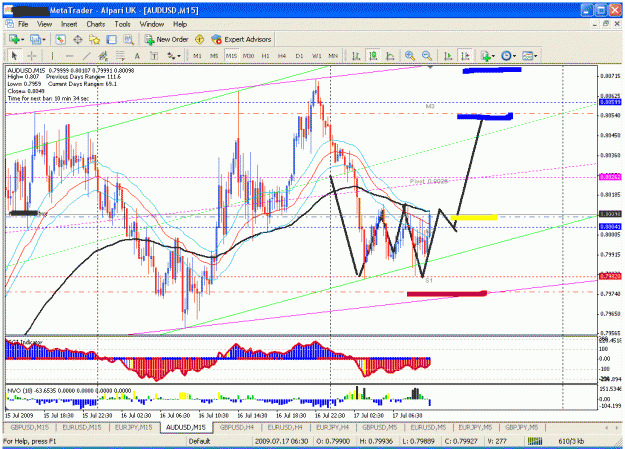Viewport: 625px width, 449px height.
Task: Open the View menu
Action: (x=45, y=24)
